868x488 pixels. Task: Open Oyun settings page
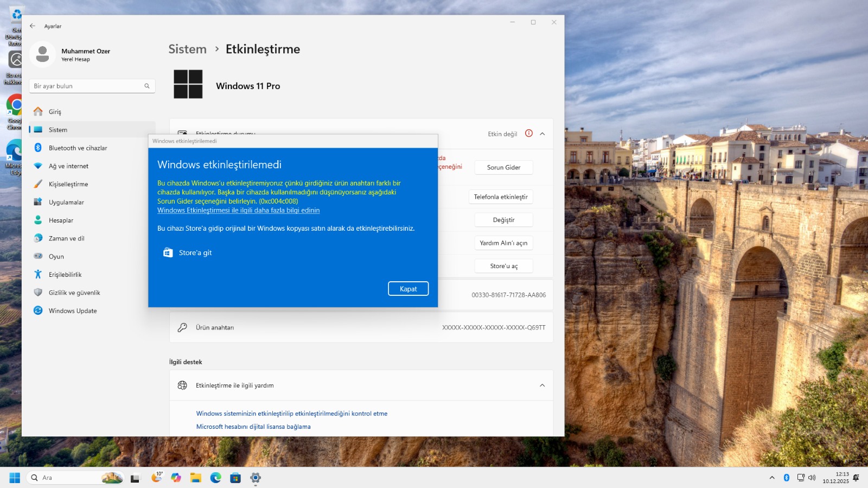click(x=92, y=256)
